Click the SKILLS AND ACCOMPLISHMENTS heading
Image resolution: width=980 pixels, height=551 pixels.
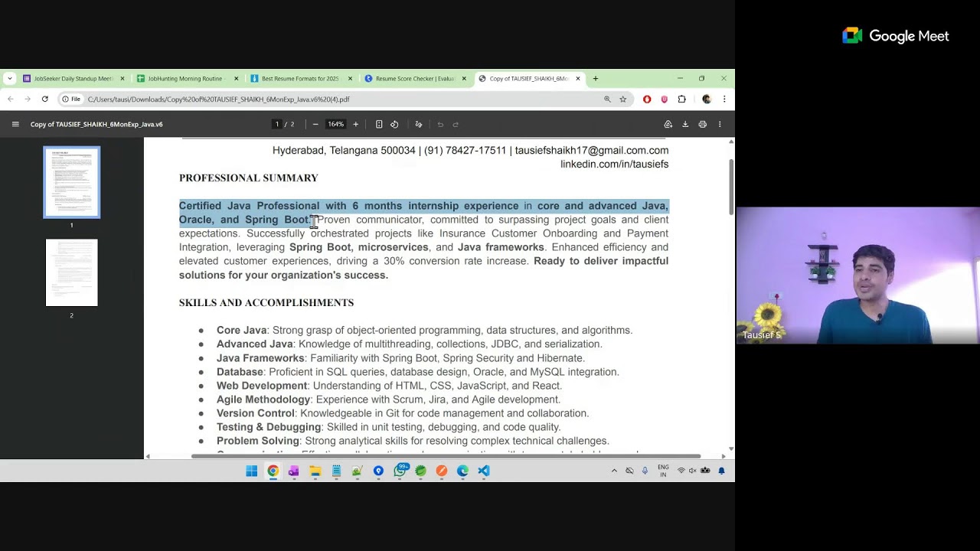(266, 303)
